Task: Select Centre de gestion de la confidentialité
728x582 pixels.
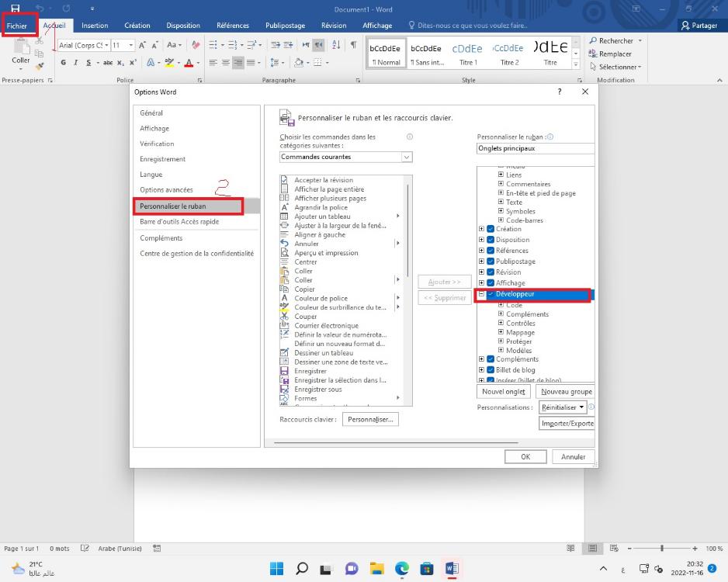Action: (196, 254)
